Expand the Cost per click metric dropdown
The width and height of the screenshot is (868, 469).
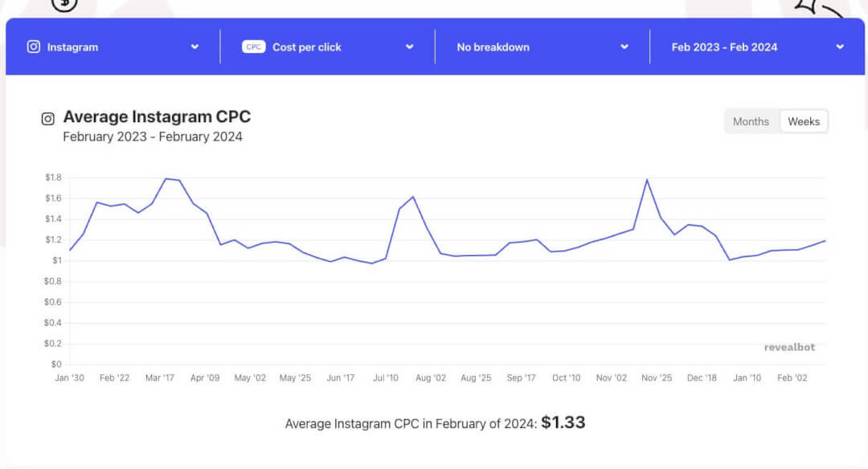click(x=411, y=47)
